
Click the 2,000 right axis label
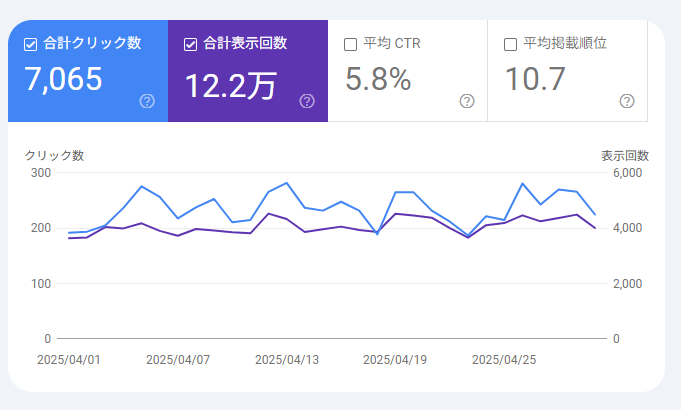tap(628, 284)
